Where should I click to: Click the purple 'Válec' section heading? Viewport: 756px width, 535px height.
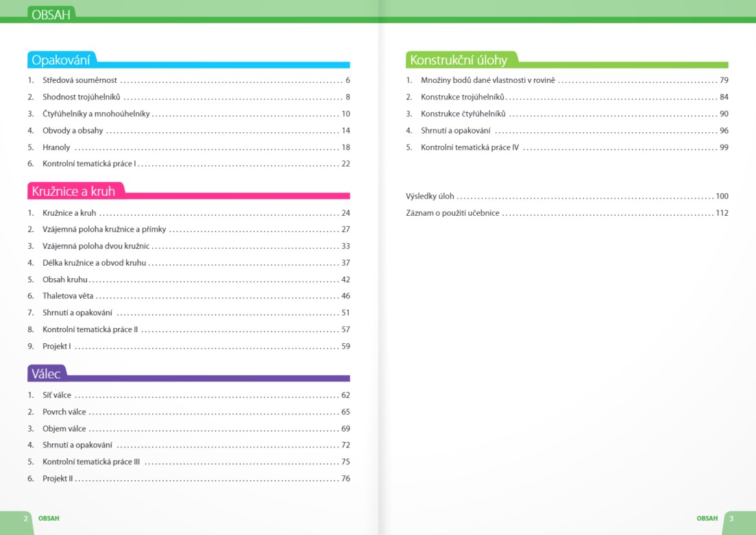click(46, 374)
